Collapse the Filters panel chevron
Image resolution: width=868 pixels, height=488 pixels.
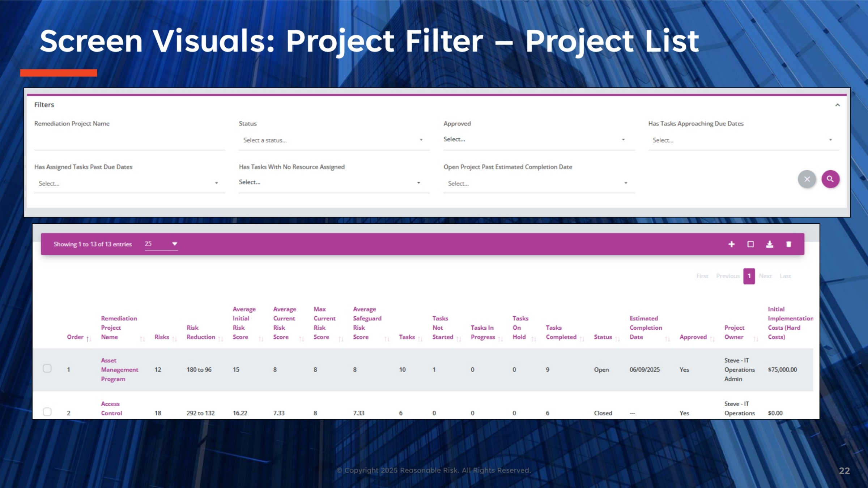tap(838, 105)
